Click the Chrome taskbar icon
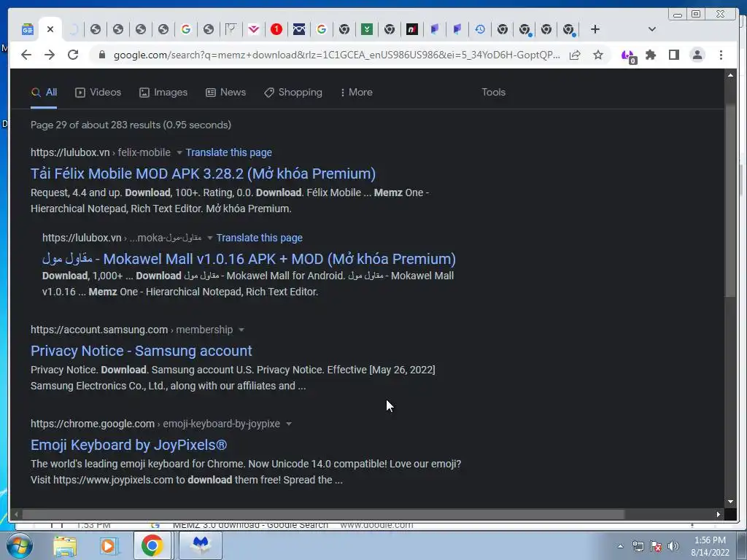 152,545
